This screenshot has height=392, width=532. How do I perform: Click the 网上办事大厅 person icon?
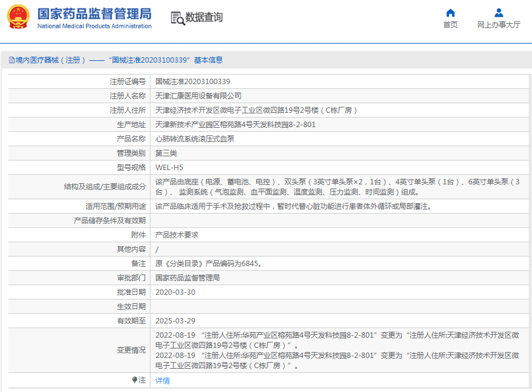[x=498, y=13]
